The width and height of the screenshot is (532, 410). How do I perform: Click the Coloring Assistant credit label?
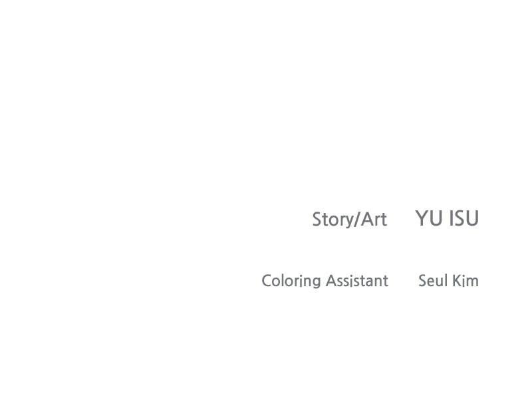coord(325,282)
